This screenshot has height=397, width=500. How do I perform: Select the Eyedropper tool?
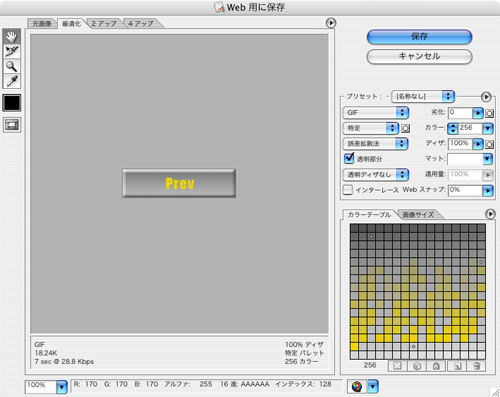pyautogui.click(x=12, y=81)
